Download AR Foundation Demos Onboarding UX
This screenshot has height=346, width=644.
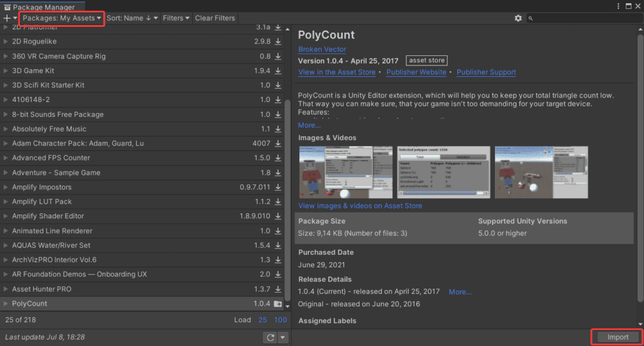[278, 274]
